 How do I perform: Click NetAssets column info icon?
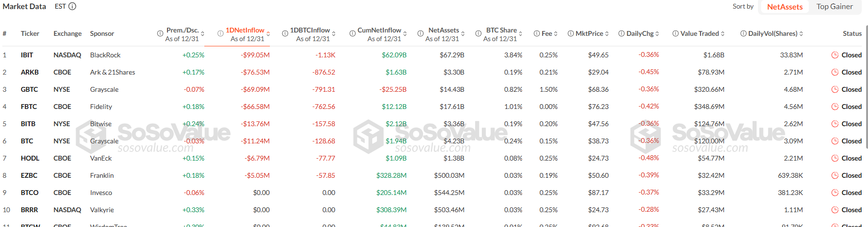[421, 33]
